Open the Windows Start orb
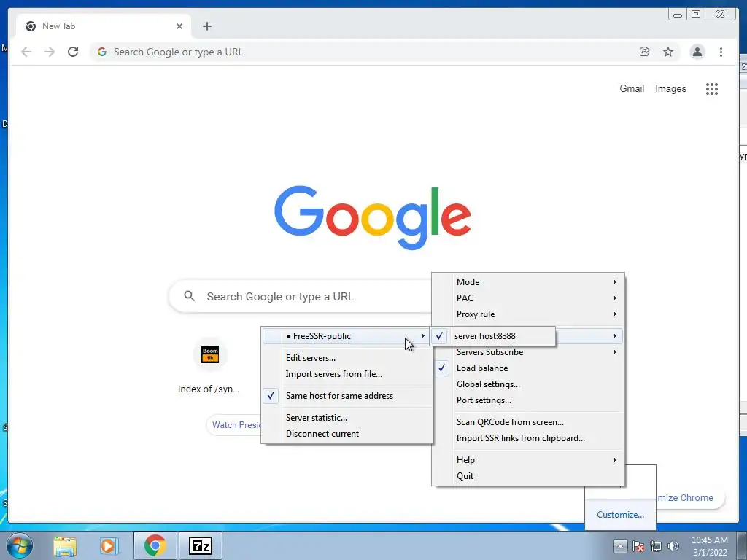The image size is (747, 560). coord(20,545)
